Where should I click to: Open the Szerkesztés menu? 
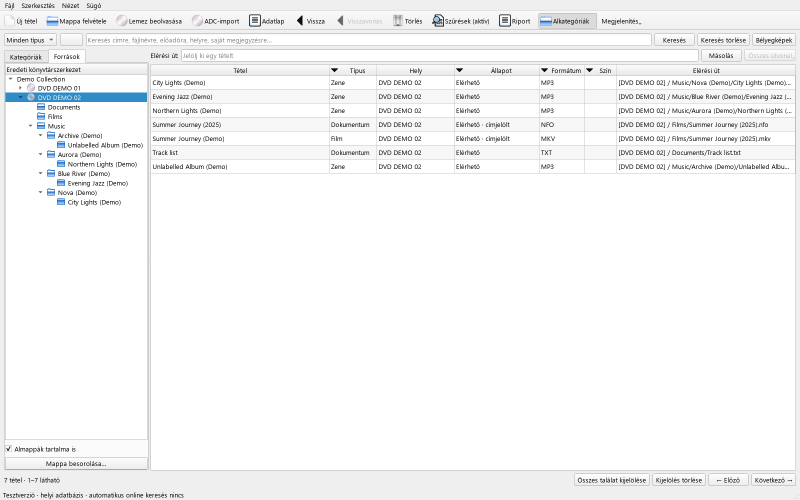pyautogui.click(x=38, y=6)
